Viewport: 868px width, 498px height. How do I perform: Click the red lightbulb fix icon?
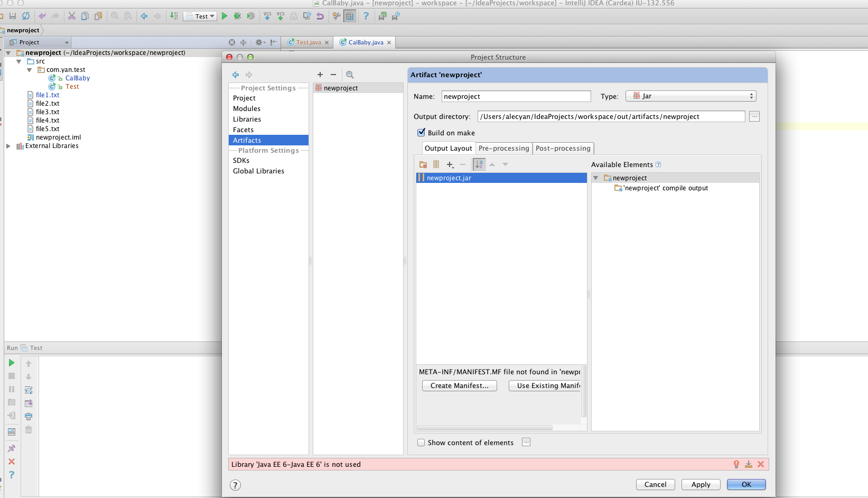point(736,464)
